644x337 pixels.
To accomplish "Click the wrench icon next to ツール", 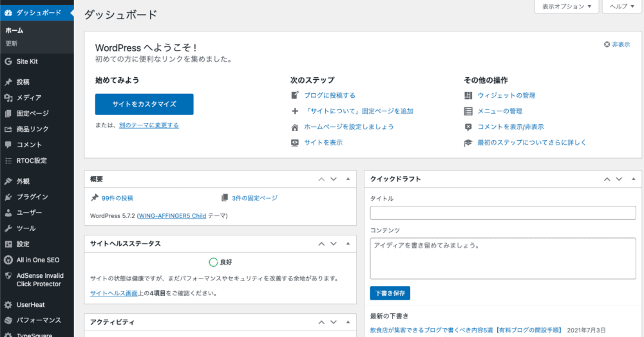I will [x=8, y=228].
